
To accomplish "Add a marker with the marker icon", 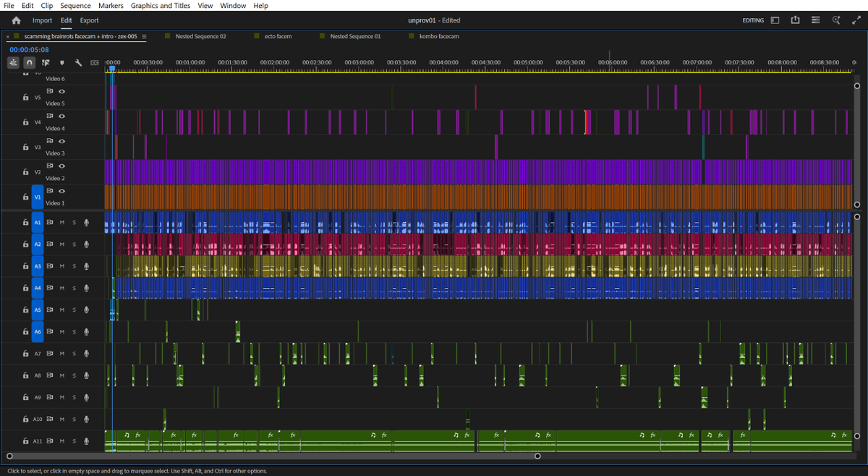I will (61, 63).
